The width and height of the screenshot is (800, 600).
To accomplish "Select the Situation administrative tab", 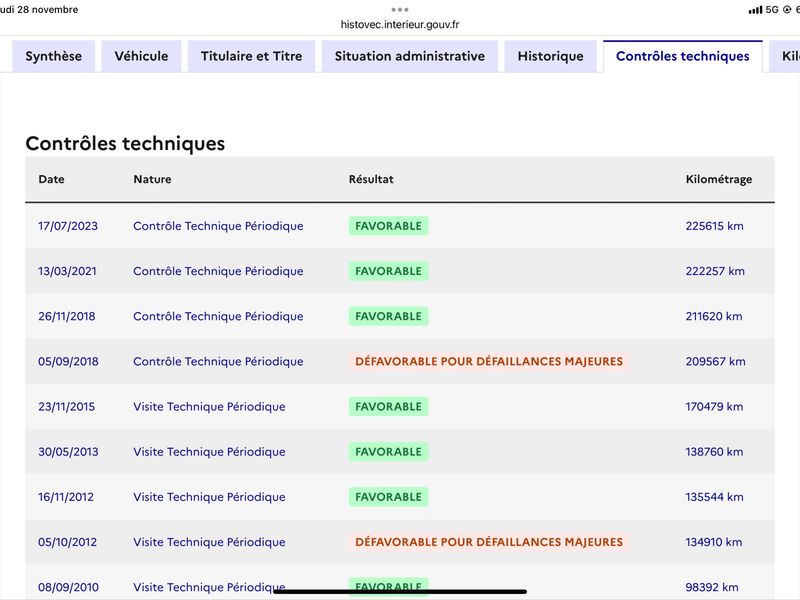I will coord(410,56).
